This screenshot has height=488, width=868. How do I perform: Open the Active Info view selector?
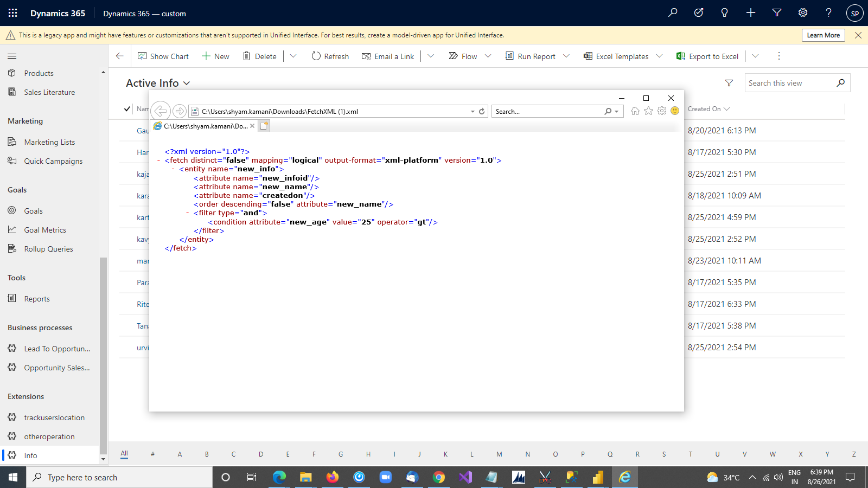point(187,83)
